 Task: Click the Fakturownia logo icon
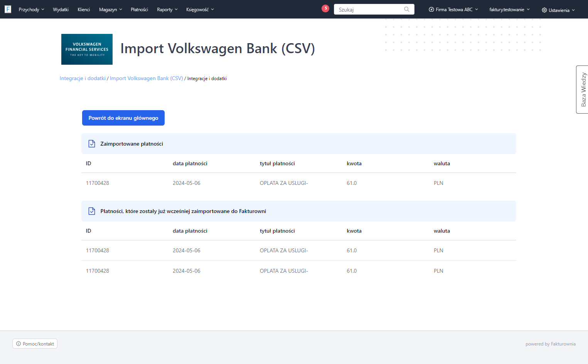(x=8, y=9)
